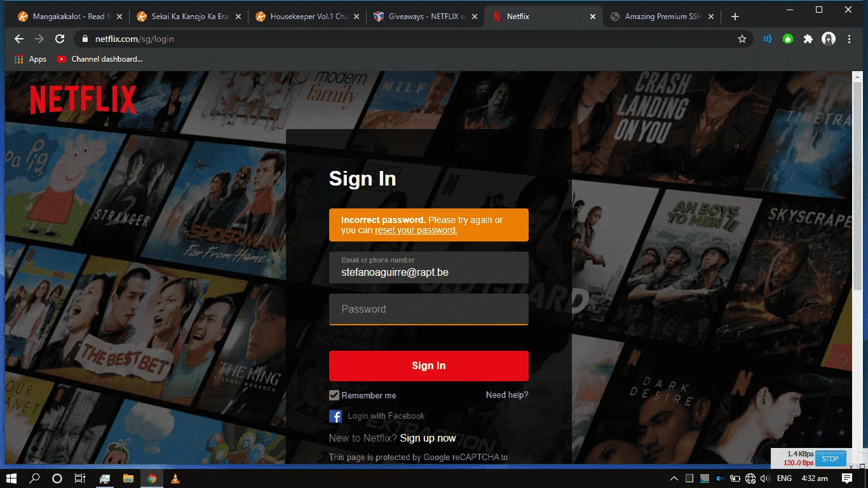Open Windows taskbar search

pos(35,478)
